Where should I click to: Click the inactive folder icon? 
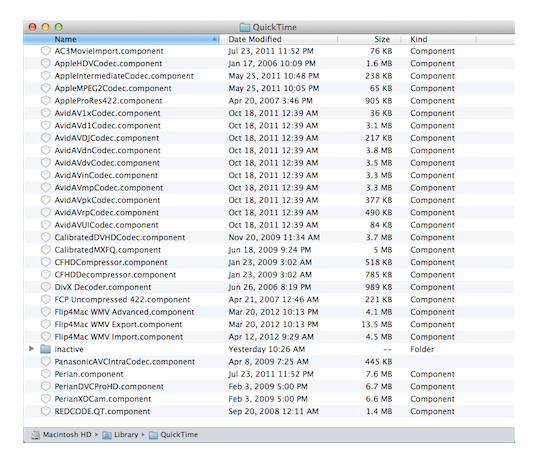(x=45, y=349)
